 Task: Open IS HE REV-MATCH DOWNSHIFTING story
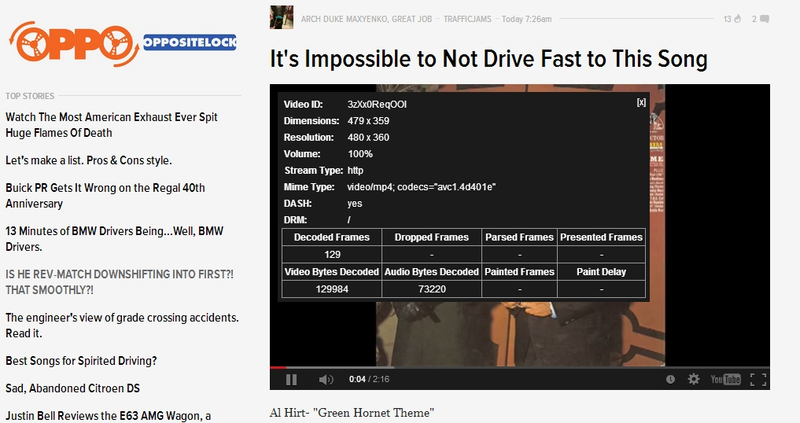pyautogui.click(x=119, y=282)
